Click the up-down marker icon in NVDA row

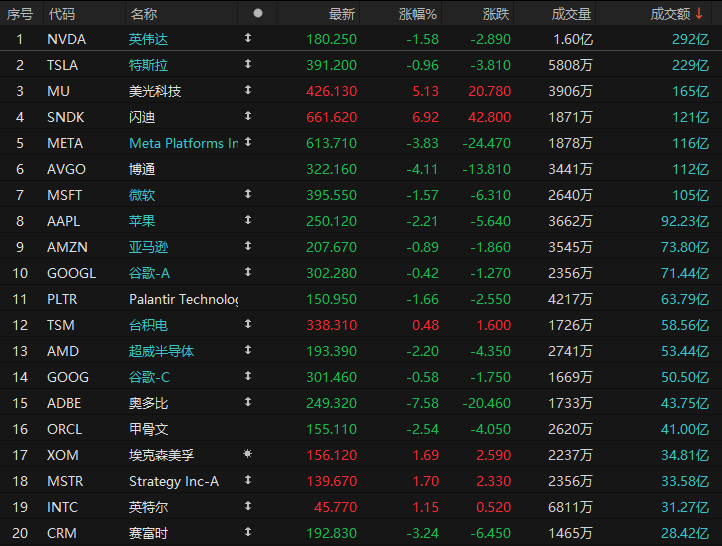248,38
